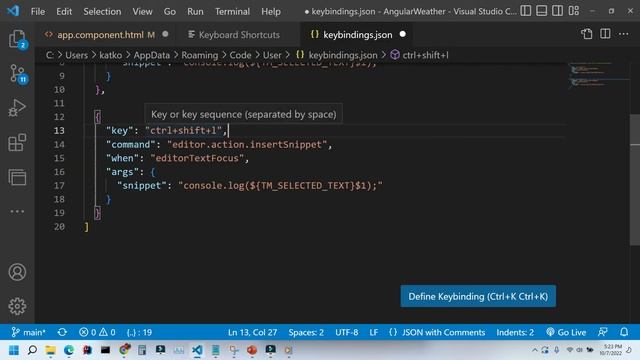Open the Accounts menu in the activity bar
Image resolution: width=640 pixels, height=360 pixels.
click(17, 272)
